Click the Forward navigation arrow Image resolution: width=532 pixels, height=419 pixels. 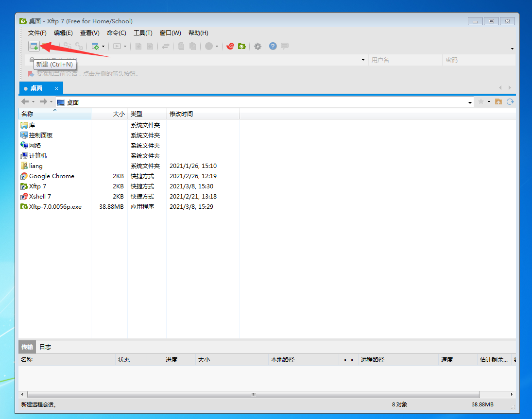(43, 101)
